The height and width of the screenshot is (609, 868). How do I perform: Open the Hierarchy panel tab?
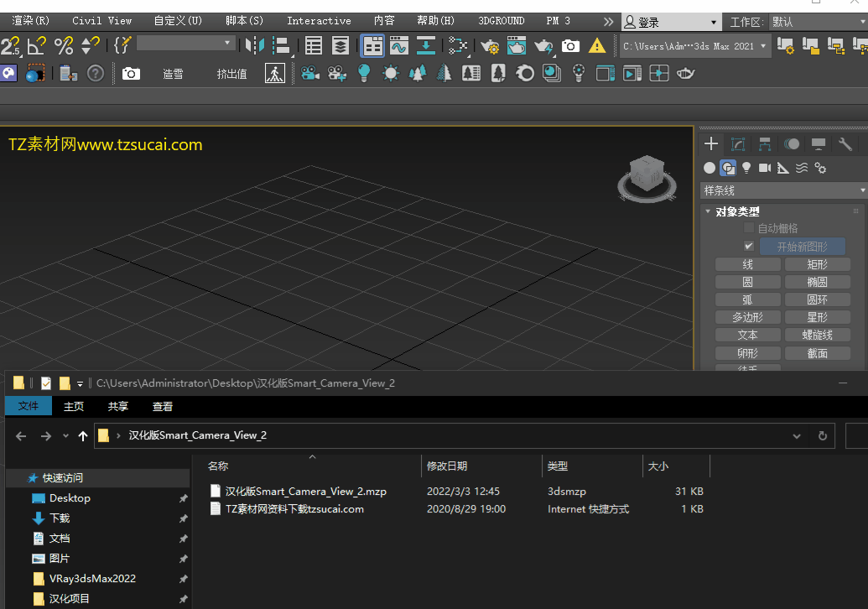click(765, 144)
